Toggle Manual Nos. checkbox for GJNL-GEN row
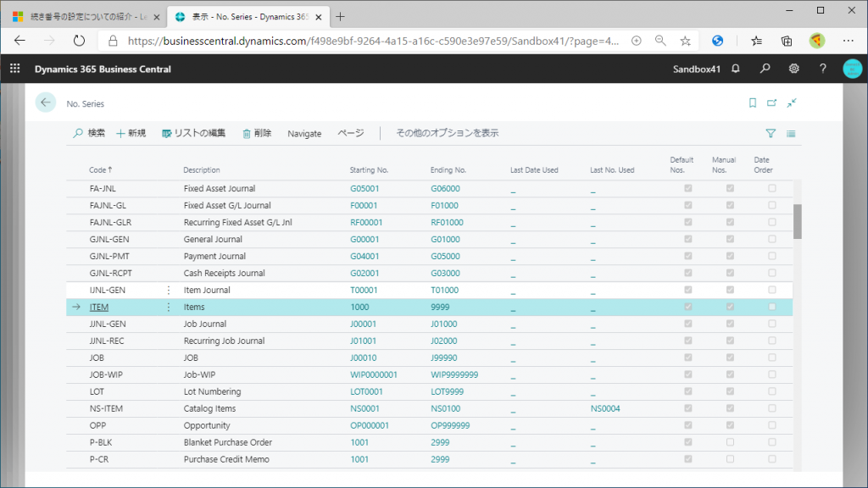 730,239
